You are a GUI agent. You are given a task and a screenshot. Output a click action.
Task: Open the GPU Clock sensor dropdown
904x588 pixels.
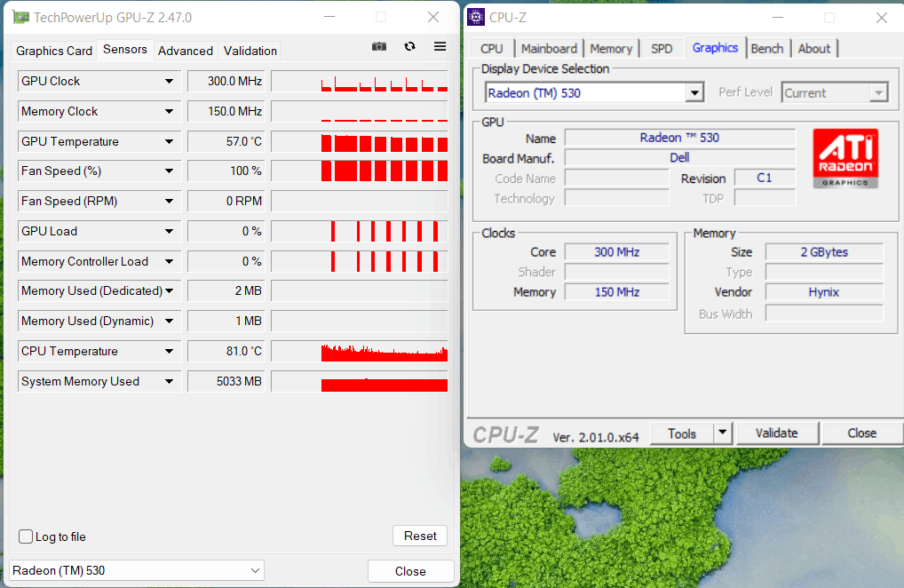169,82
